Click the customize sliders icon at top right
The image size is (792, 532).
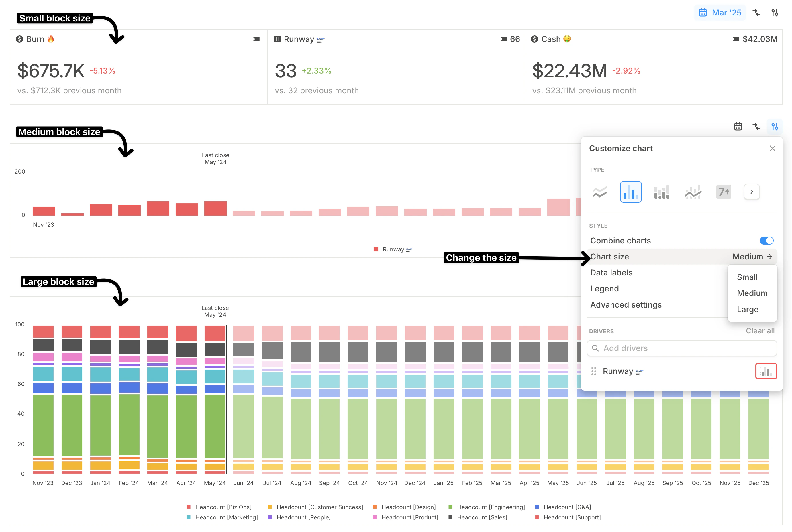[x=774, y=13]
